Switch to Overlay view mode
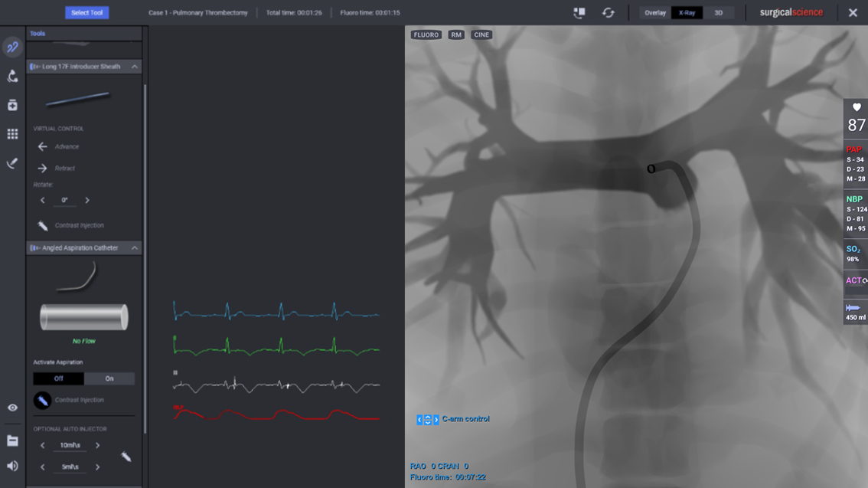 [x=655, y=13]
